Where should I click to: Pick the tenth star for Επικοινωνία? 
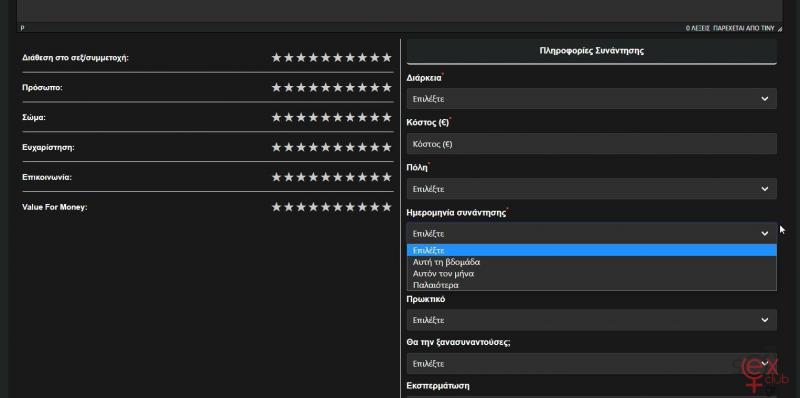click(387, 177)
